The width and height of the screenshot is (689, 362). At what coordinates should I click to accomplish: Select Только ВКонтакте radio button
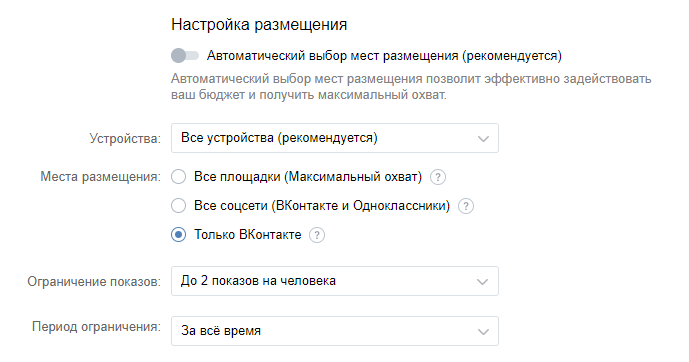click(x=178, y=235)
